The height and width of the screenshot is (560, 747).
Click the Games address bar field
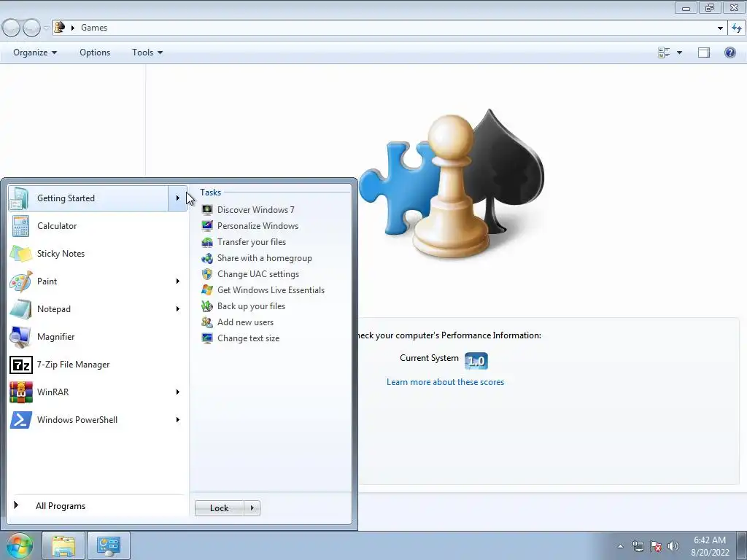[390, 28]
